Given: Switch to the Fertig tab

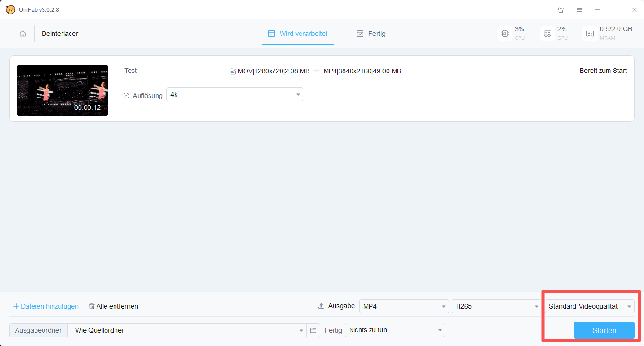Looking at the screenshot, I should pos(371,34).
